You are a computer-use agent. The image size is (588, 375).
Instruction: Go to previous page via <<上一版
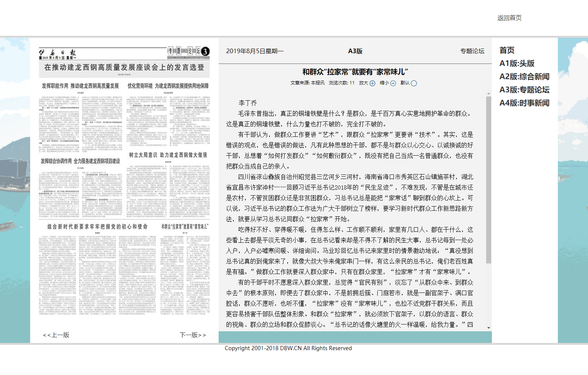[56, 335]
